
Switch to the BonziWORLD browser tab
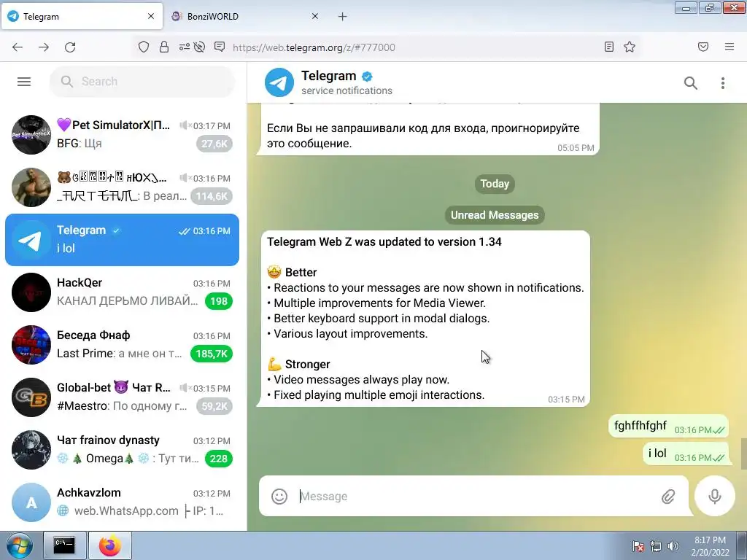click(245, 16)
